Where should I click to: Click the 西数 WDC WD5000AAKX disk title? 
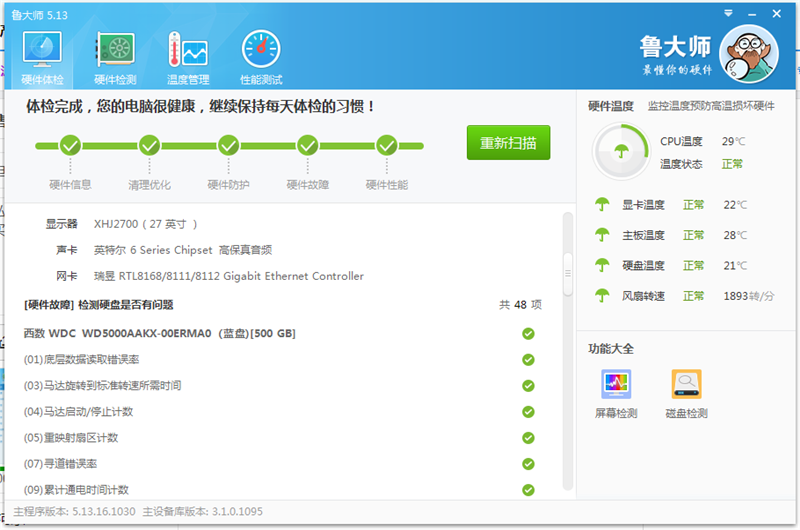(x=160, y=334)
